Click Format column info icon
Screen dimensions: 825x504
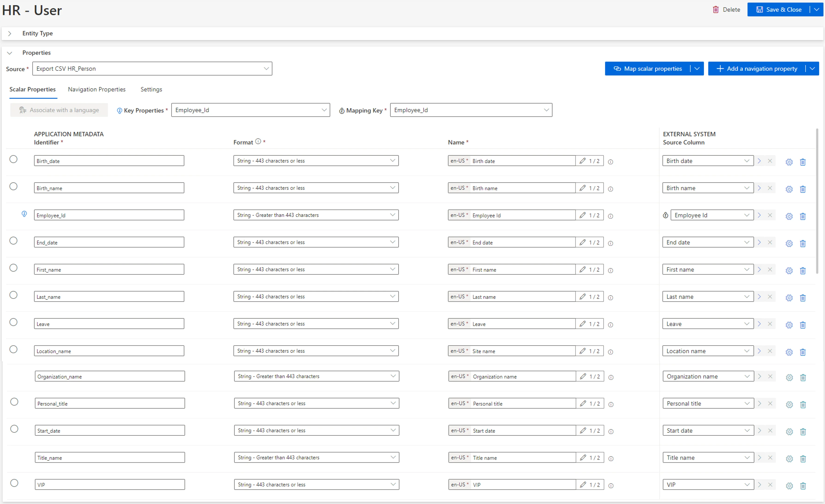tap(258, 141)
